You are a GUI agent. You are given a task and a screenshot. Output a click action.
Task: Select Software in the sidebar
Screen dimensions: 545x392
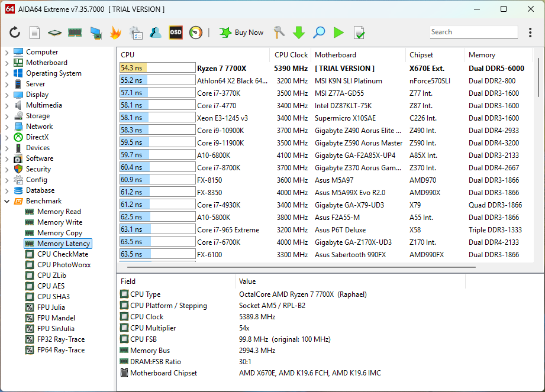pos(40,158)
